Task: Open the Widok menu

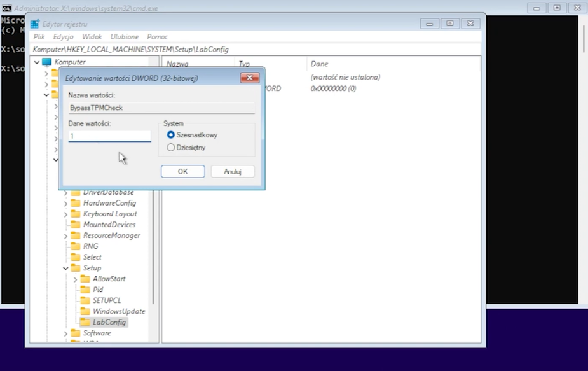Action: [92, 37]
